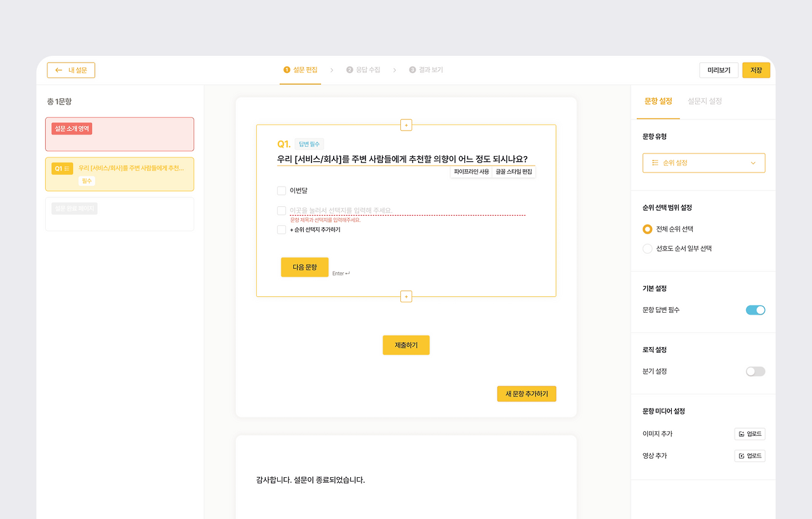The height and width of the screenshot is (519, 812).
Task: Open the 문항 유형 dropdown showing 순위 설정
Action: 704,163
